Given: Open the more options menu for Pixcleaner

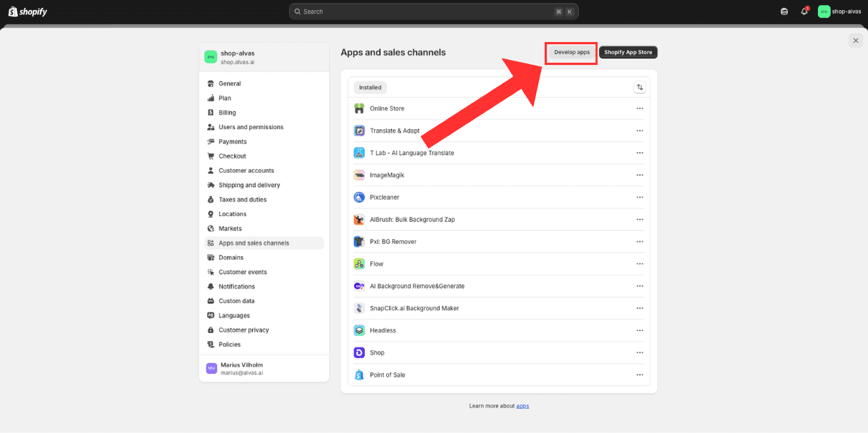Looking at the screenshot, I should pyautogui.click(x=640, y=197).
